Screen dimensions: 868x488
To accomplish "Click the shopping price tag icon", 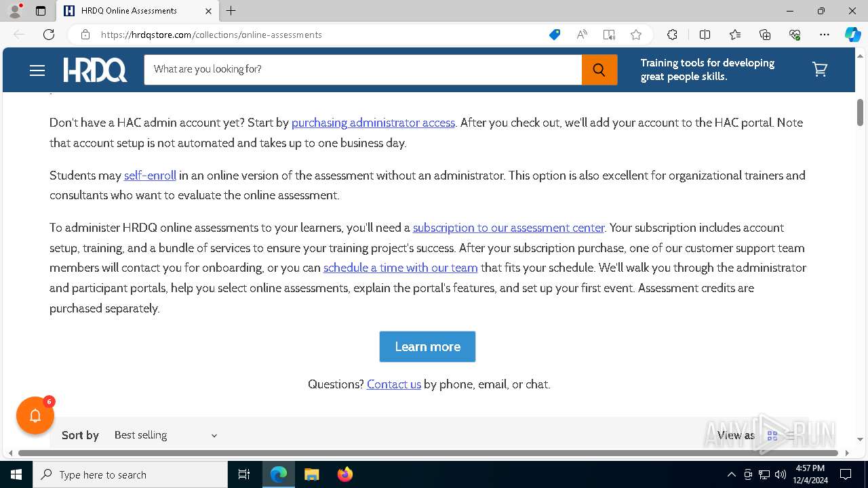I will 555,35.
